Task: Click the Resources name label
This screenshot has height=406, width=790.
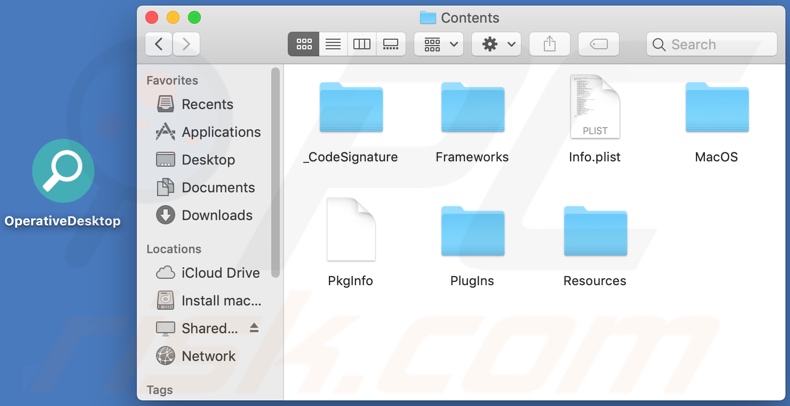Action: [595, 281]
